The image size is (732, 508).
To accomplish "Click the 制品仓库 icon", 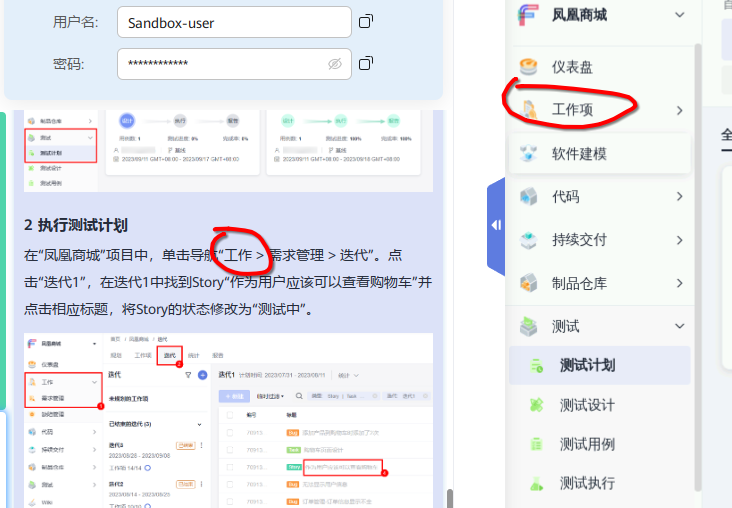I will tap(528, 283).
